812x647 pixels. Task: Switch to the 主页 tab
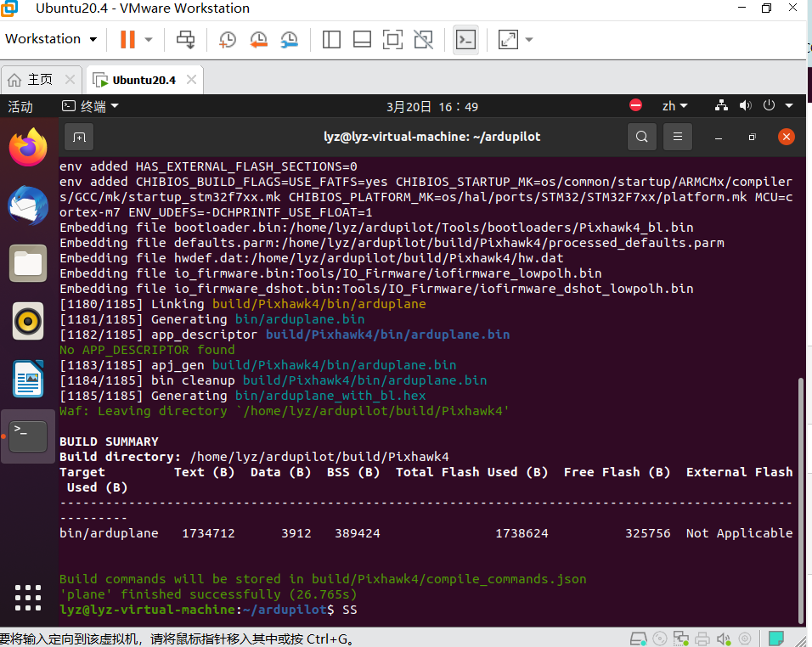coord(41,79)
